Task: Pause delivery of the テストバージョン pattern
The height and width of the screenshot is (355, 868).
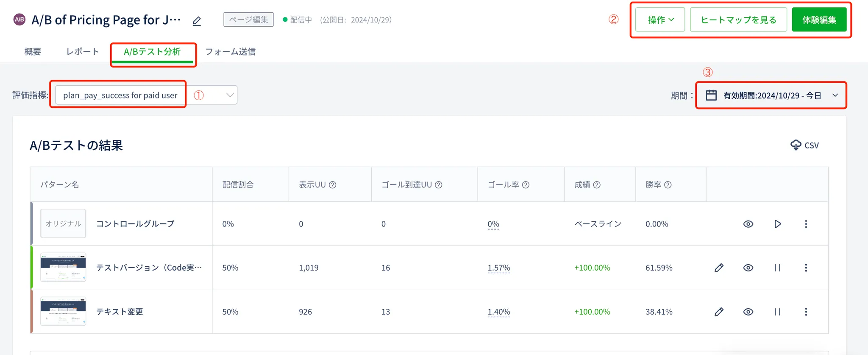Action: (x=777, y=268)
